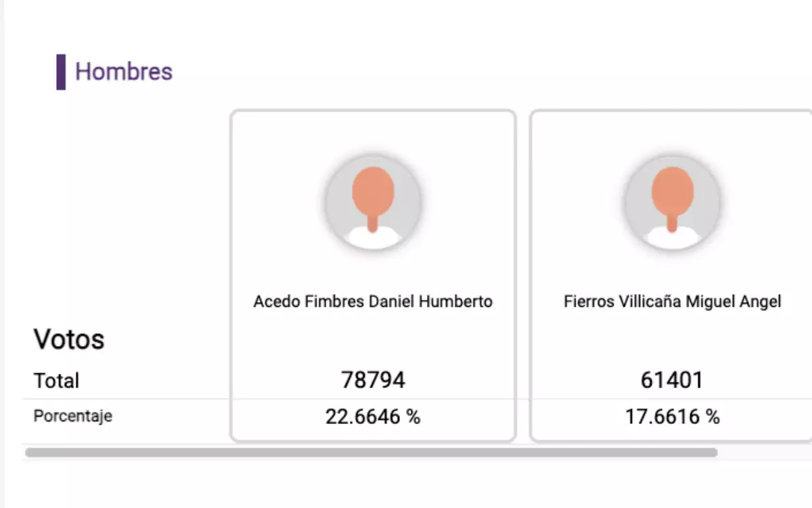Click the Votos heading label
This screenshot has height=508, width=812.
click(69, 339)
